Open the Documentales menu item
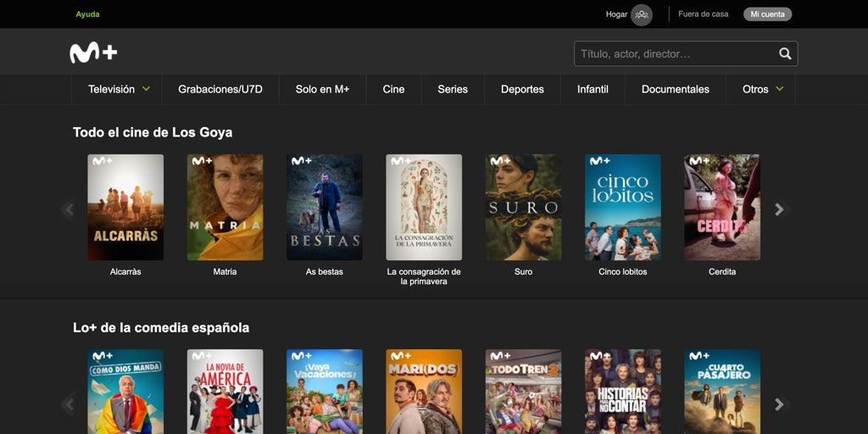 tap(676, 89)
